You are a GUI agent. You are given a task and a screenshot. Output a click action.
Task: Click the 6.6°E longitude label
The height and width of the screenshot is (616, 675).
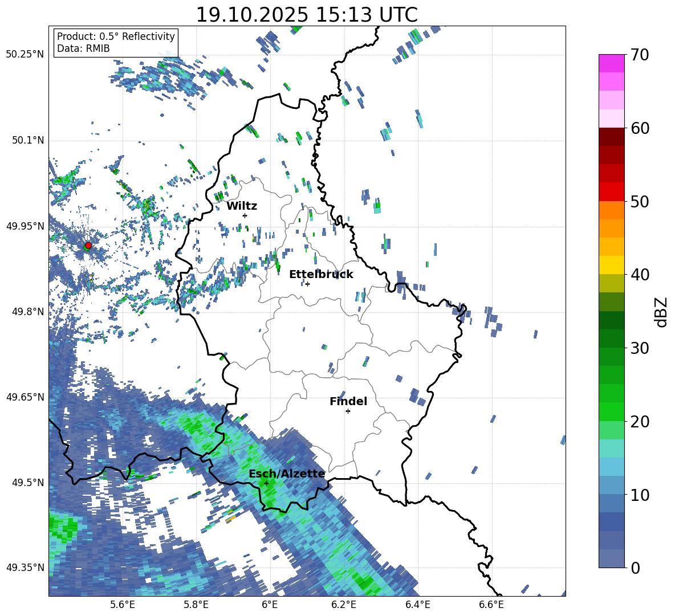click(491, 605)
